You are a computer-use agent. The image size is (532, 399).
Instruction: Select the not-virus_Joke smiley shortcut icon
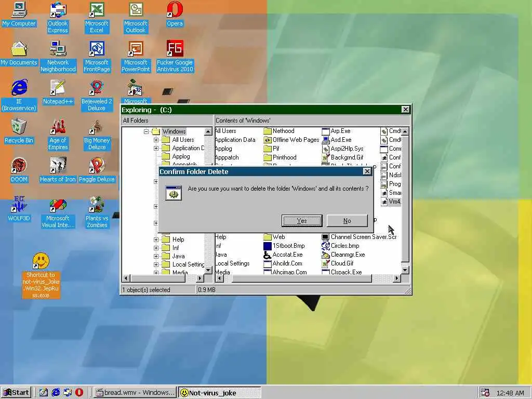click(41, 275)
